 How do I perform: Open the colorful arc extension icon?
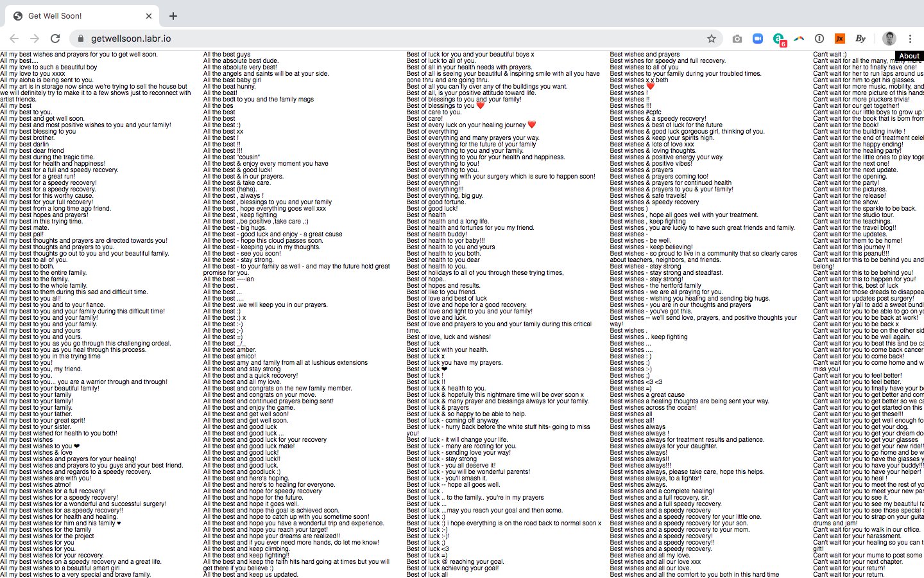(x=799, y=39)
